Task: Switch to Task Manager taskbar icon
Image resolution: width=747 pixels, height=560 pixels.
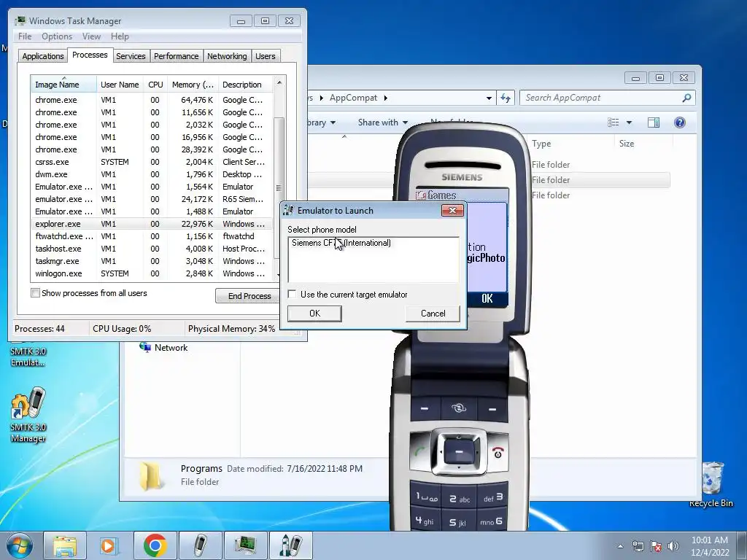Action: [x=246, y=545]
